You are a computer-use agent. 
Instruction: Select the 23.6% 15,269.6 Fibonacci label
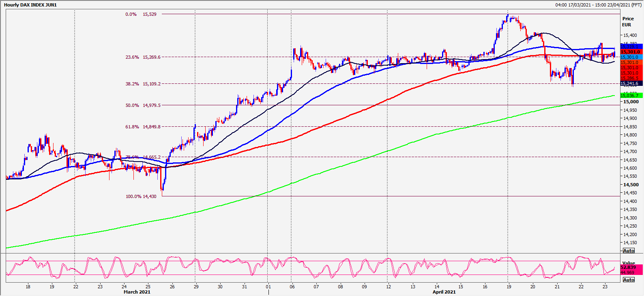point(143,57)
